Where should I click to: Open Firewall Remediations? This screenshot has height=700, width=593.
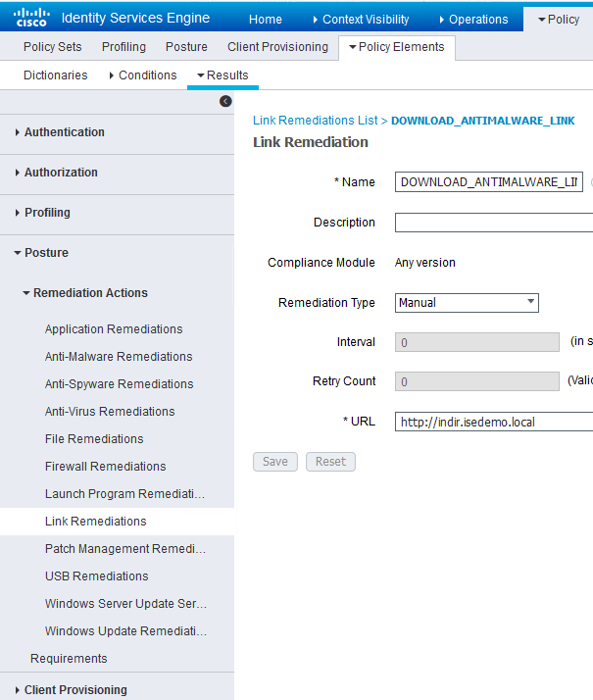tap(105, 467)
